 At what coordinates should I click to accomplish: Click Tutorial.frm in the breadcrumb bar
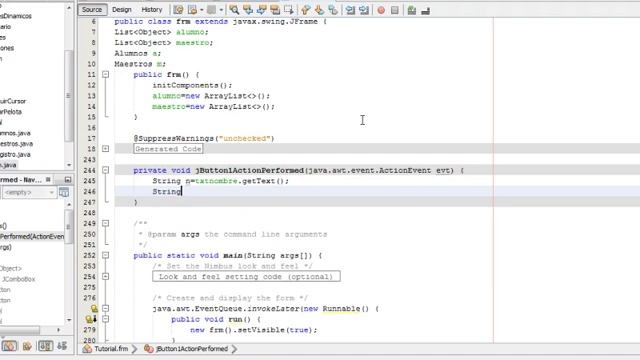(111, 349)
